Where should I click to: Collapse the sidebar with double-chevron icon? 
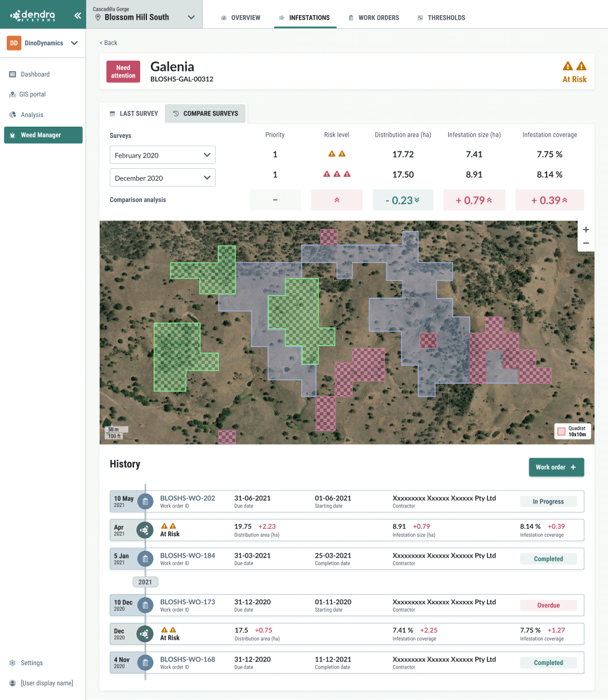(77, 15)
